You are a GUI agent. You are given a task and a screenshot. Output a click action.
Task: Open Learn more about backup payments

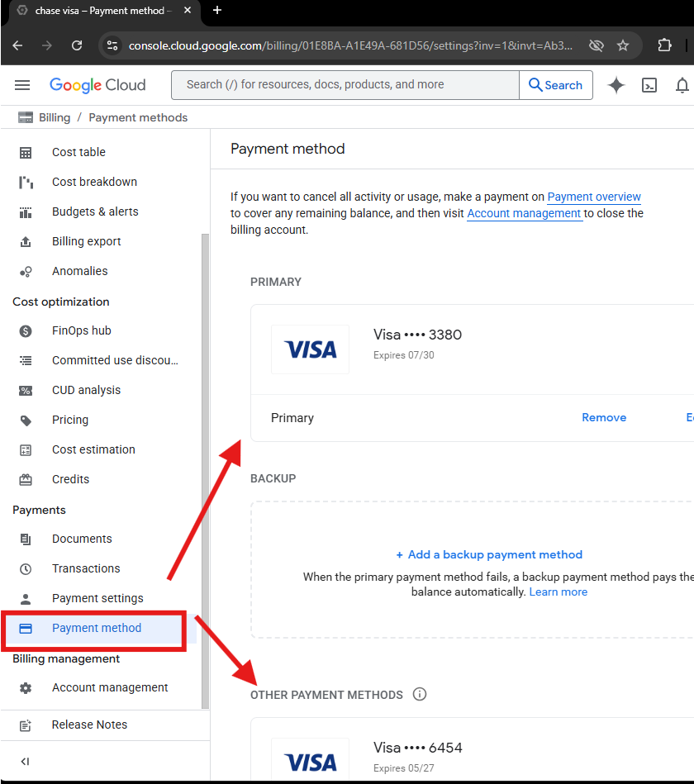(558, 592)
